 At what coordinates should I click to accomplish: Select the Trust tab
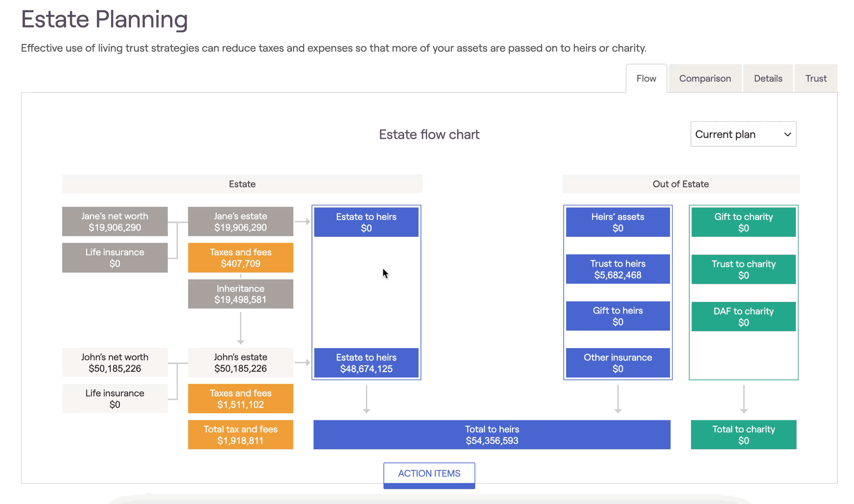coord(816,79)
